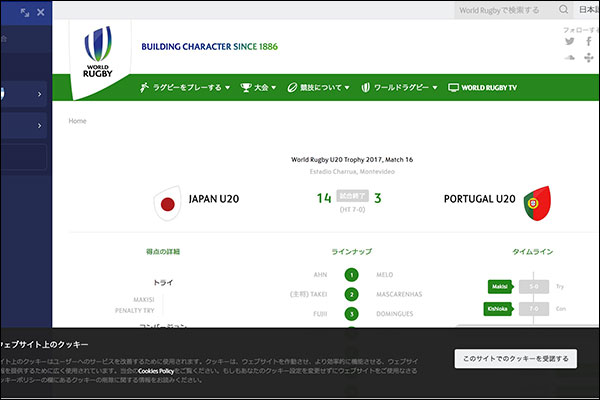Click the Home breadcrumb link
The image size is (600, 400).
point(77,121)
